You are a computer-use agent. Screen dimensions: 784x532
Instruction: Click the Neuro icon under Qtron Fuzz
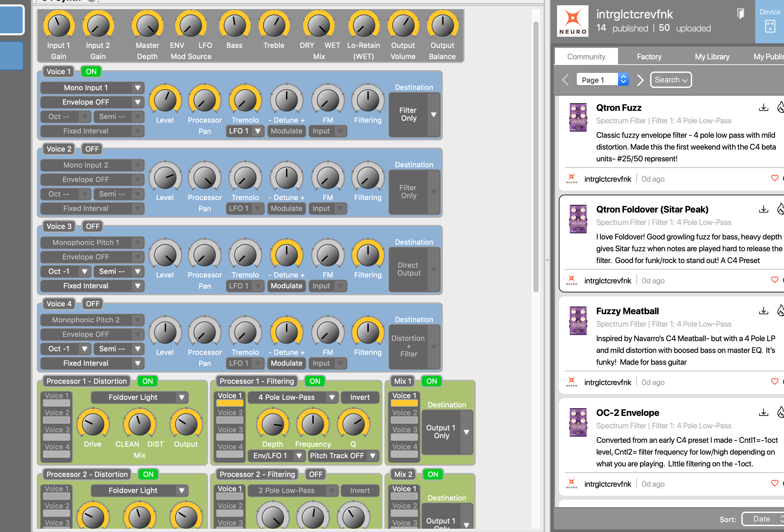tap(571, 178)
